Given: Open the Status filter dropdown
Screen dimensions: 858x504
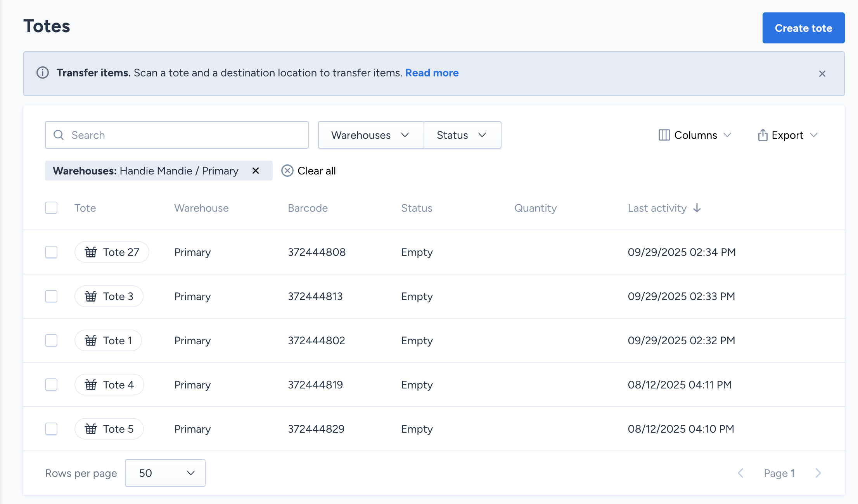Looking at the screenshot, I should click(x=462, y=135).
